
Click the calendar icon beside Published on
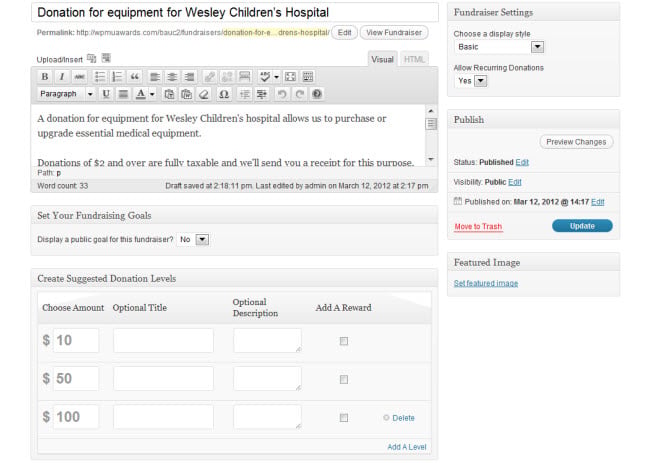point(458,201)
